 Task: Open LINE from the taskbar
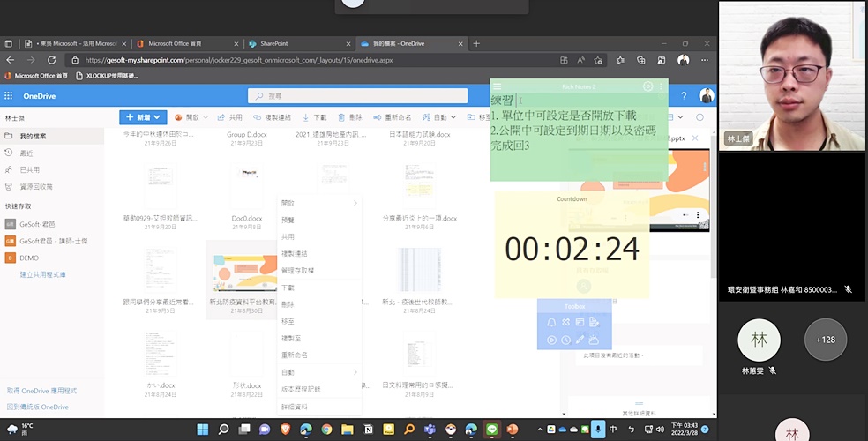pyautogui.click(x=492, y=430)
